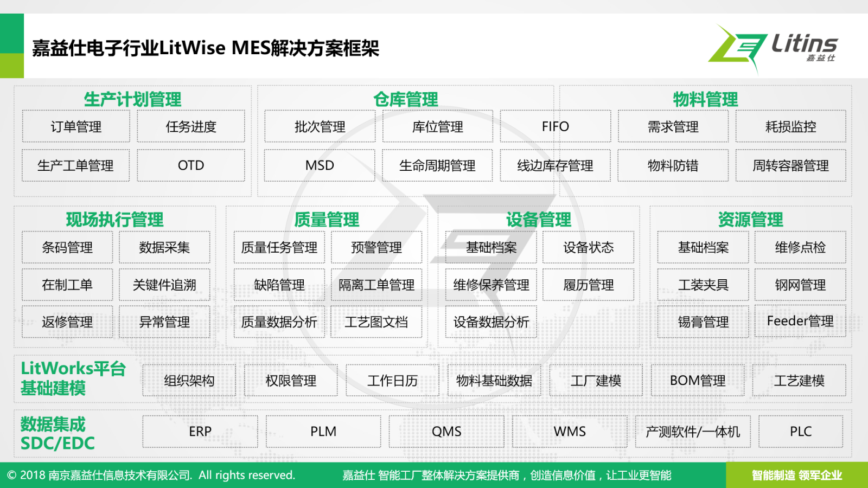The height and width of the screenshot is (488, 868).
Task: Select the 返修管理 box
Action: (x=67, y=322)
